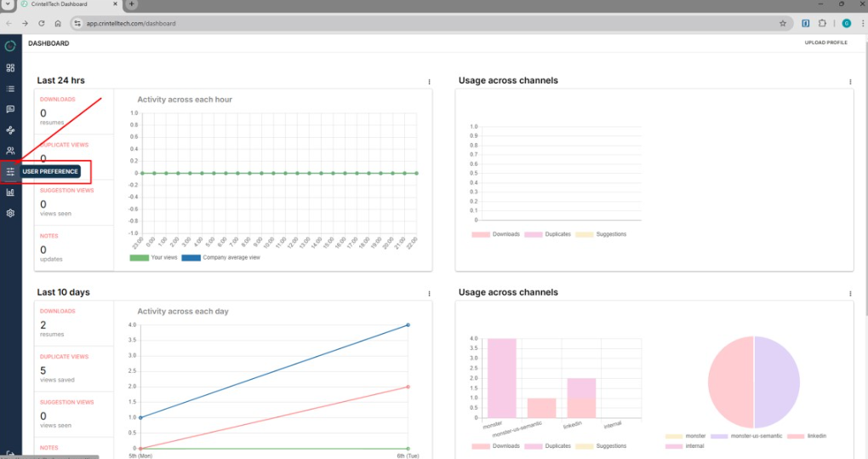Click the Activity across each day title
868x459 pixels.
pos(183,312)
